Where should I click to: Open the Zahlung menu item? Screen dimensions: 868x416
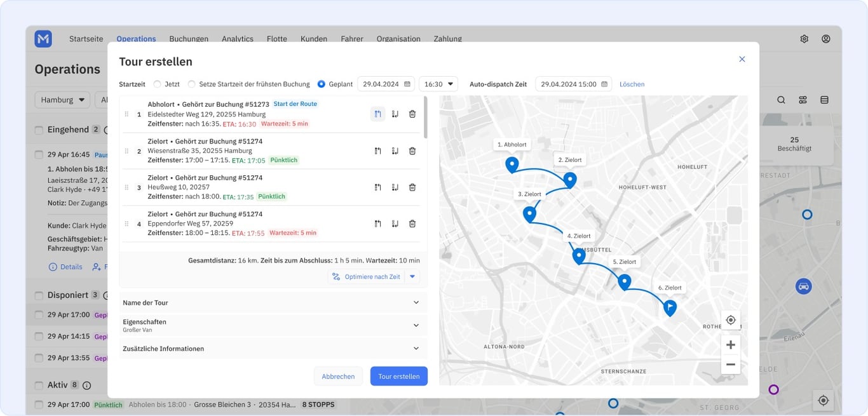448,39
